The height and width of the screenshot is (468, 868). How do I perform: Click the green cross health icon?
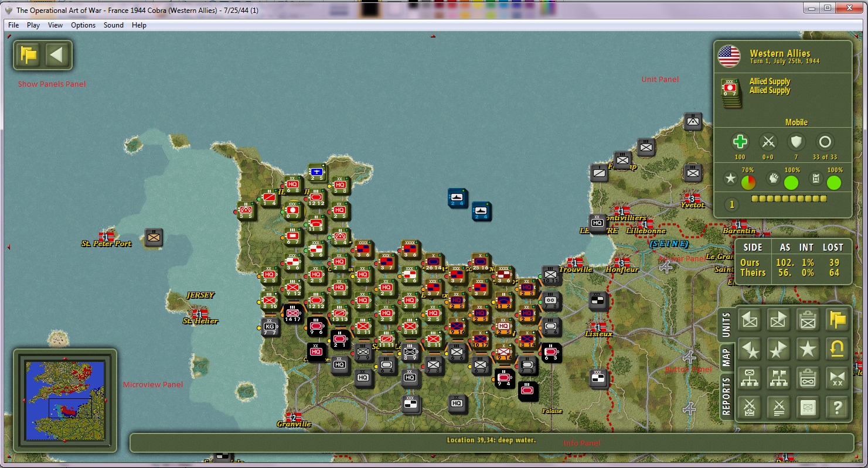point(740,142)
